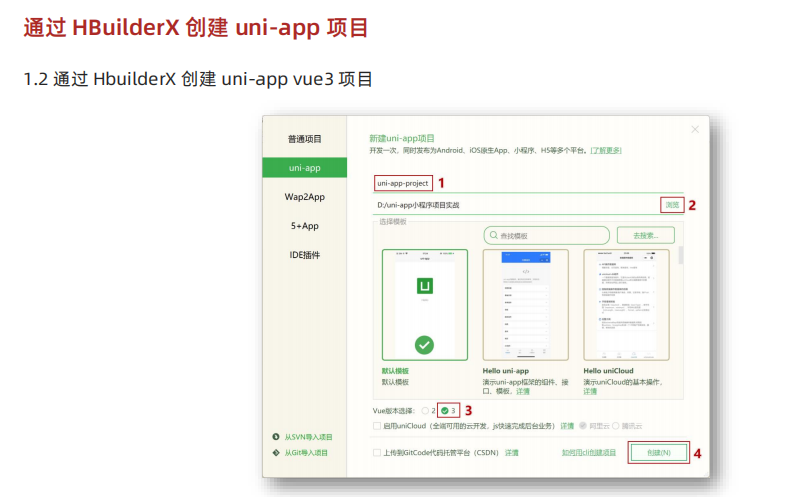
Task: Click the 浏览 browse button
Action: tap(672, 205)
